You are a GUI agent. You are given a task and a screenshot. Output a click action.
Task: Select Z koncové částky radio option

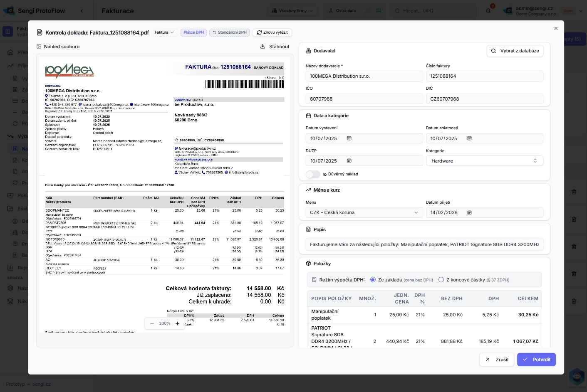click(x=441, y=280)
